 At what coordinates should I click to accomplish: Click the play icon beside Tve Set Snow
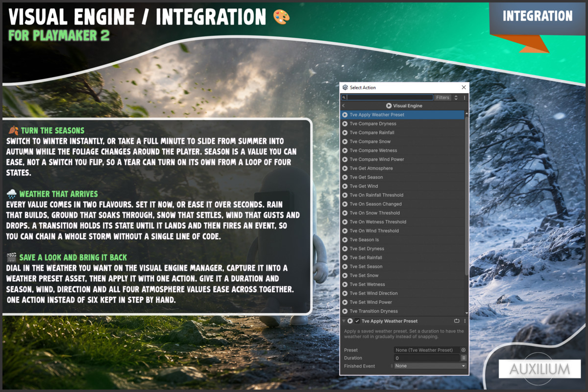point(345,275)
